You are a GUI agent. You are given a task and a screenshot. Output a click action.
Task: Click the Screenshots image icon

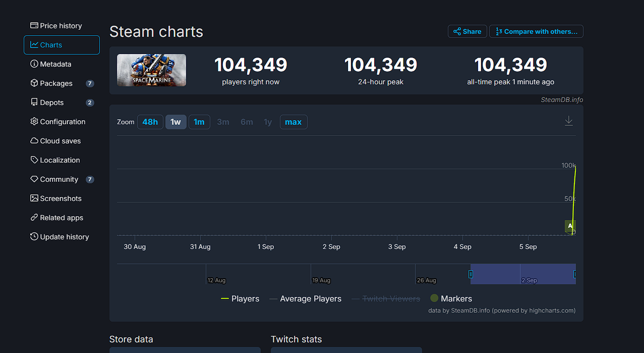(34, 198)
